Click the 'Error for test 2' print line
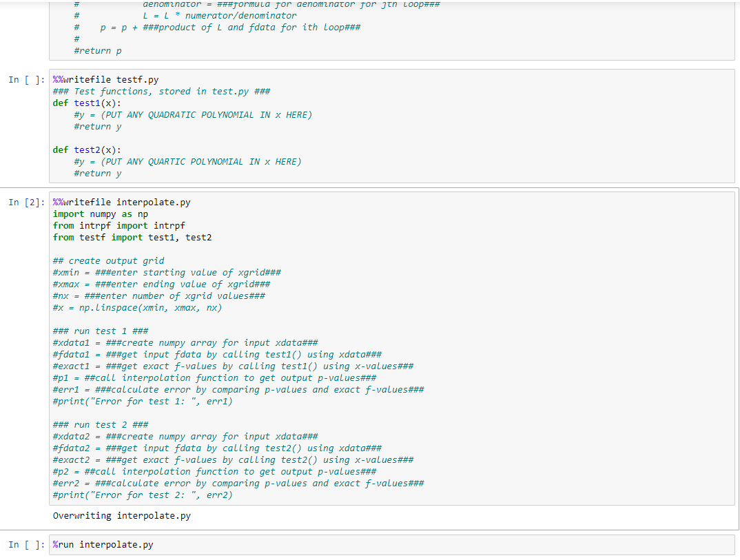Image resolution: width=740 pixels, height=560 pixels. pyautogui.click(x=143, y=495)
